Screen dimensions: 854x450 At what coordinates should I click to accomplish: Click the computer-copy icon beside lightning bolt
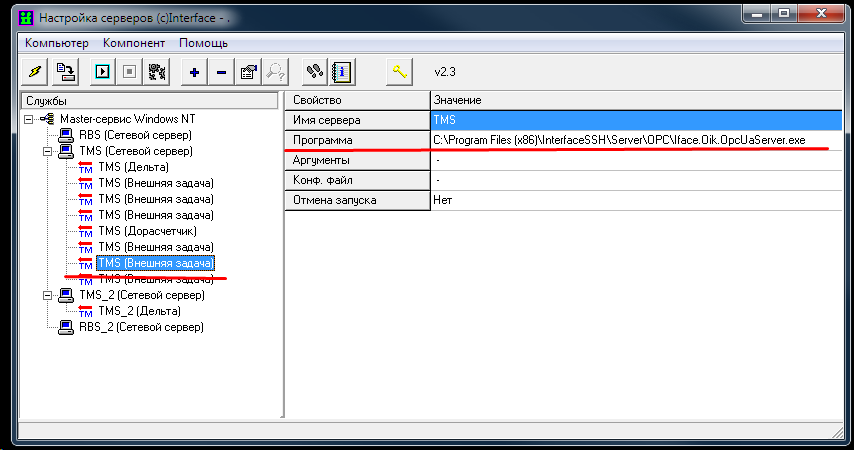pyautogui.click(x=66, y=72)
